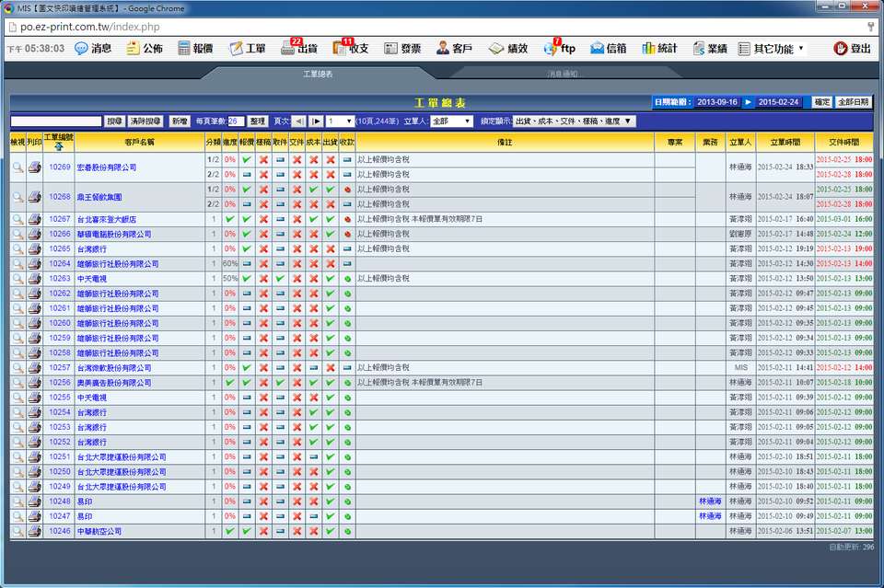Click the printer icon for order 10267

click(34, 219)
